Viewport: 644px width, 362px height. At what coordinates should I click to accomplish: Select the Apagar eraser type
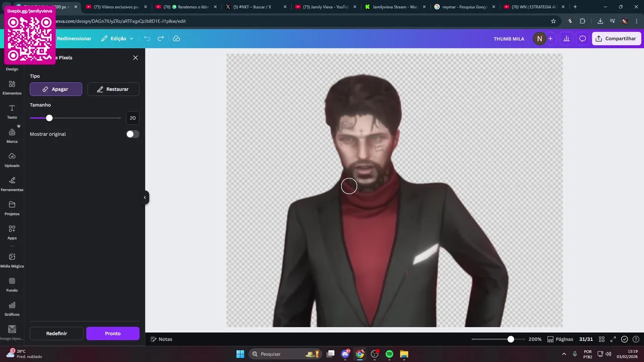pyautogui.click(x=56, y=89)
